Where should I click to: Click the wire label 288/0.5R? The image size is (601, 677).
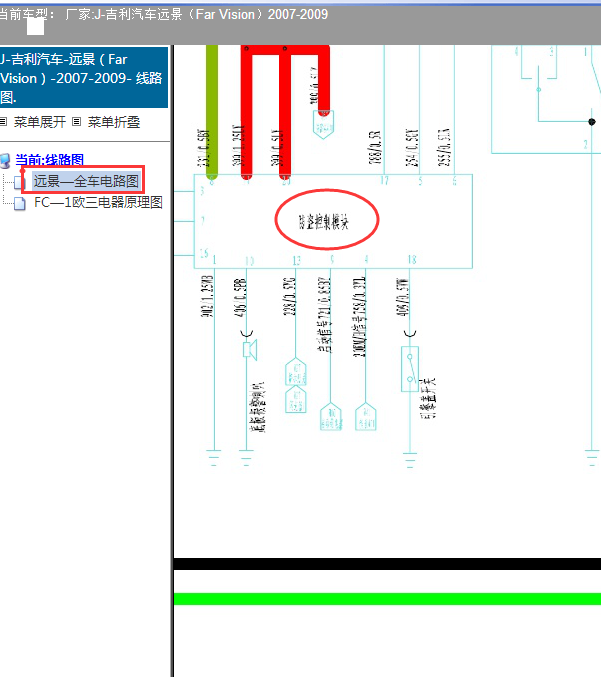tap(375, 147)
